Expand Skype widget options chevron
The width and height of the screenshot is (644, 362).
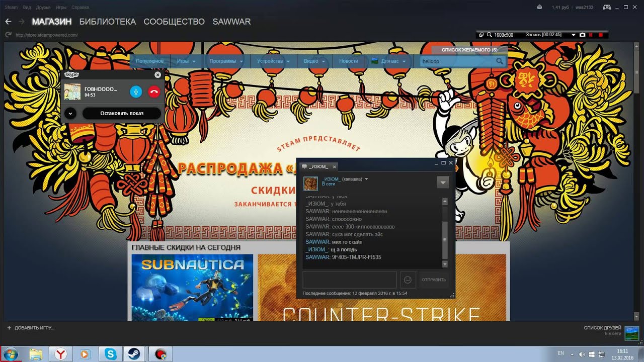70,113
